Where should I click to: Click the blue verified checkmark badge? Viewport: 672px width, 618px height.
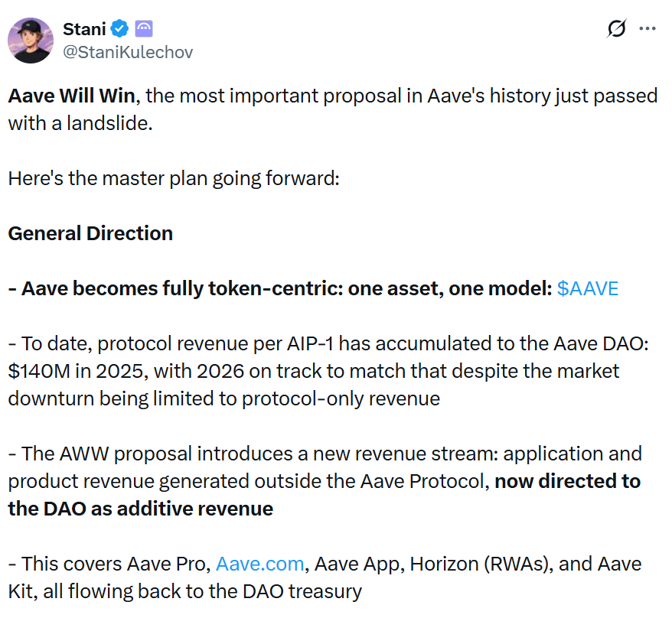click(x=120, y=30)
